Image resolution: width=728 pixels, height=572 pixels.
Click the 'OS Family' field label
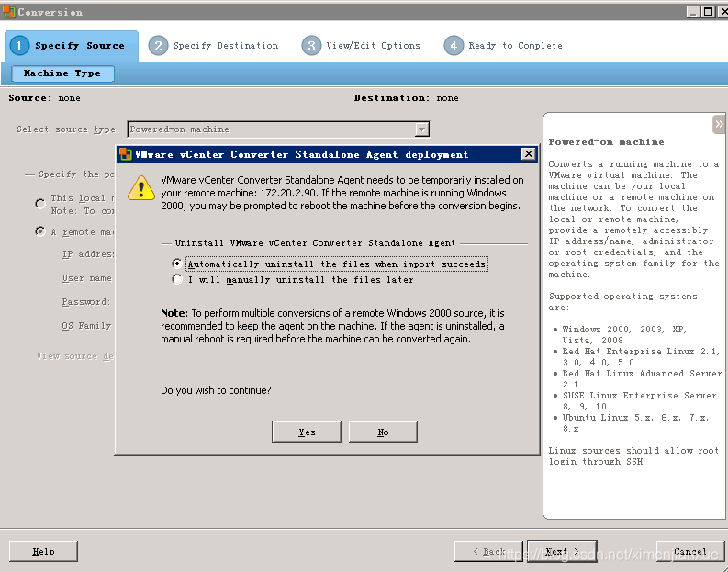pyautogui.click(x=86, y=326)
